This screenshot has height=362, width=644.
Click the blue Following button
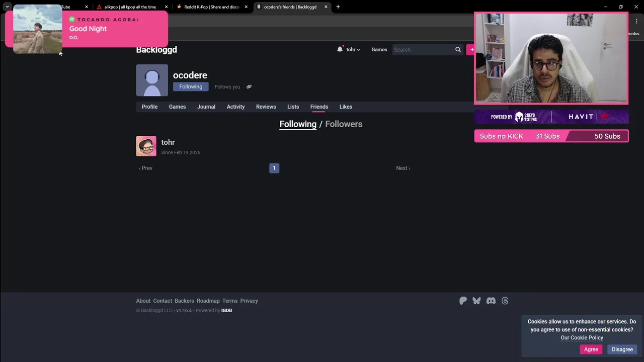coord(191,86)
